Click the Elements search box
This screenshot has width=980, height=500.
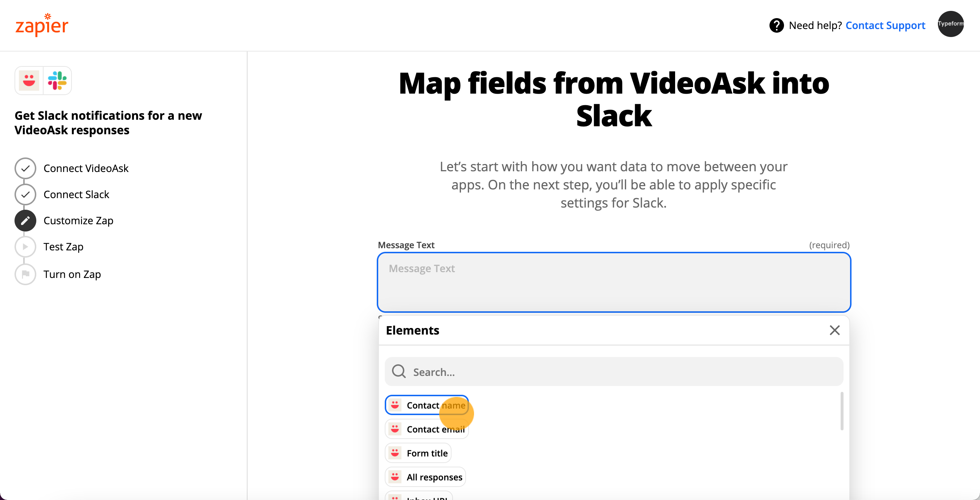coord(614,372)
